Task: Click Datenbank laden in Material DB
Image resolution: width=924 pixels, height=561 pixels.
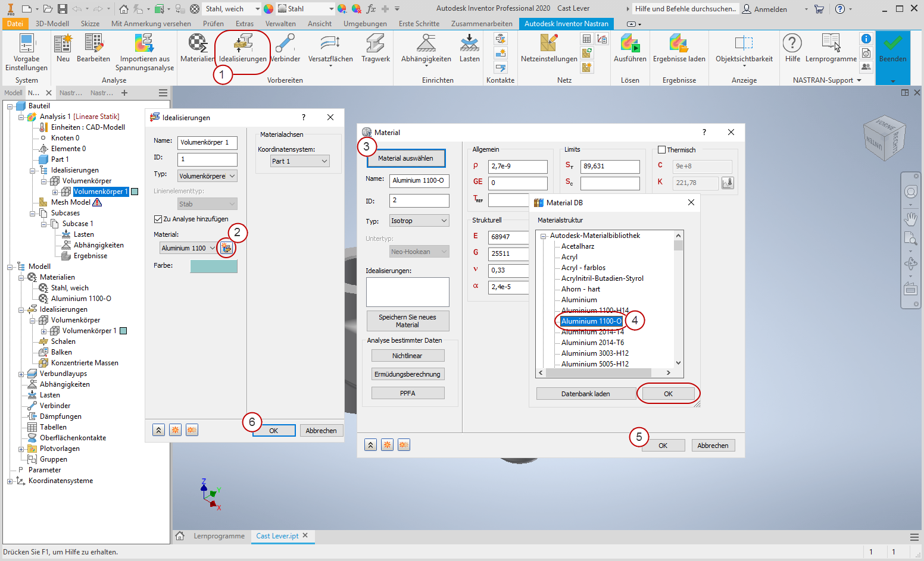Action: 585,394
